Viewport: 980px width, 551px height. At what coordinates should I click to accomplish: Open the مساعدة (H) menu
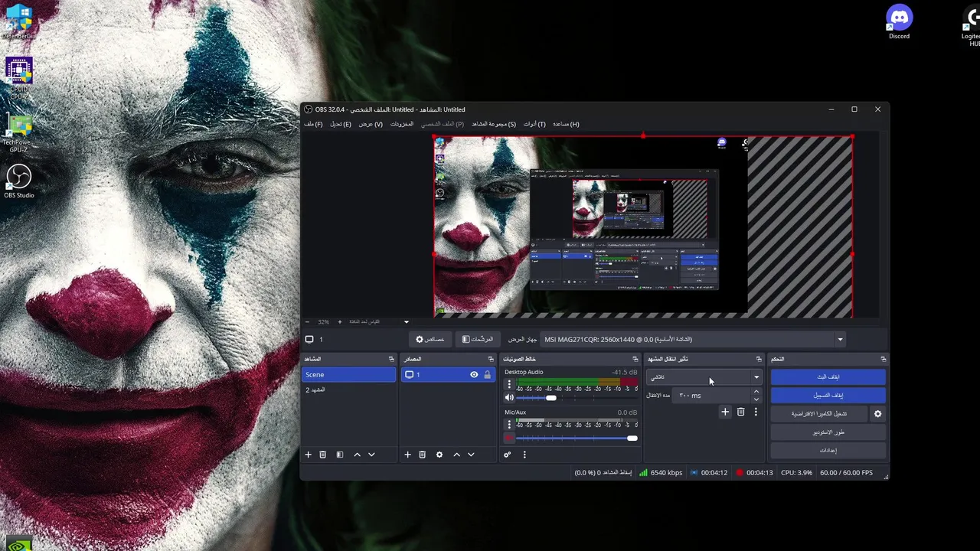pyautogui.click(x=566, y=124)
